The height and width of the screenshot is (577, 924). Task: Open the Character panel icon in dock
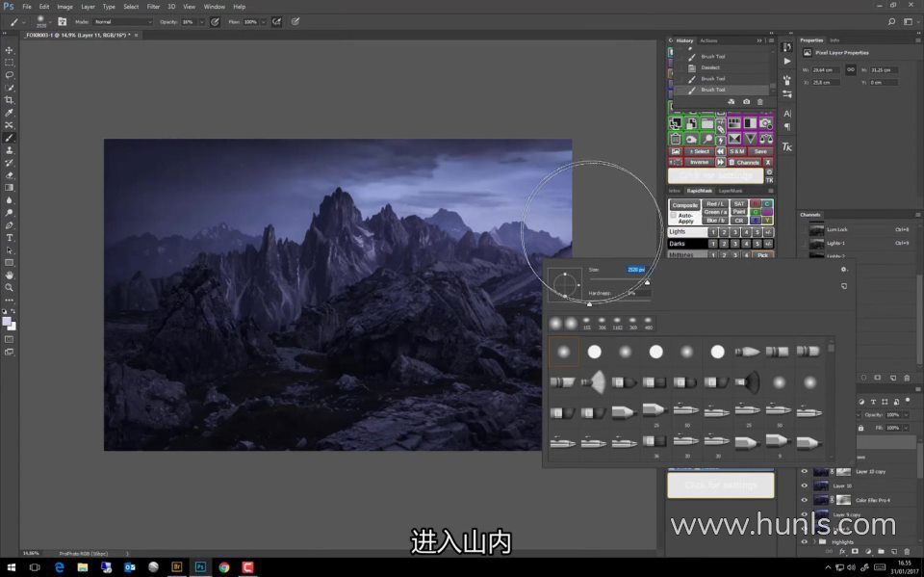point(787,114)
